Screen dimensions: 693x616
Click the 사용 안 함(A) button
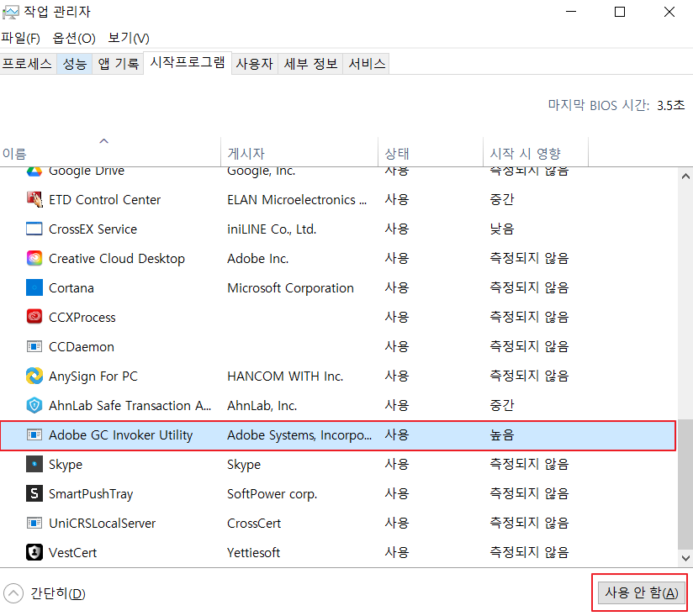pos(642,592)
